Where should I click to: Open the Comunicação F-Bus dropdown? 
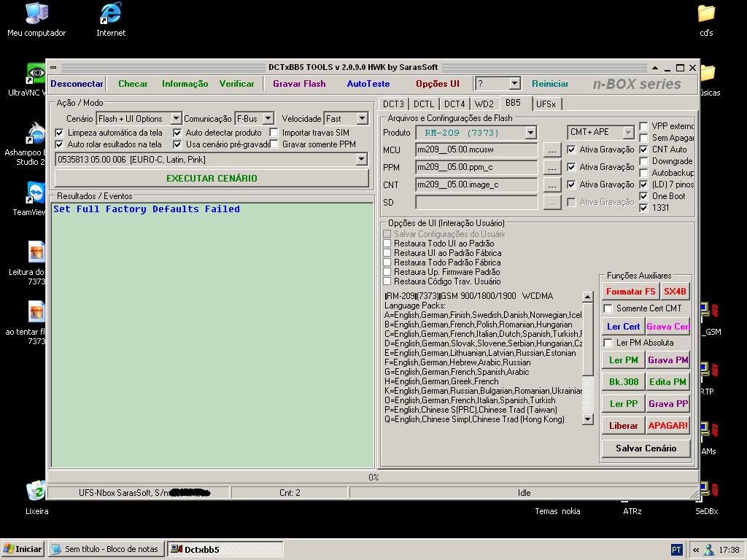(268, 118)
